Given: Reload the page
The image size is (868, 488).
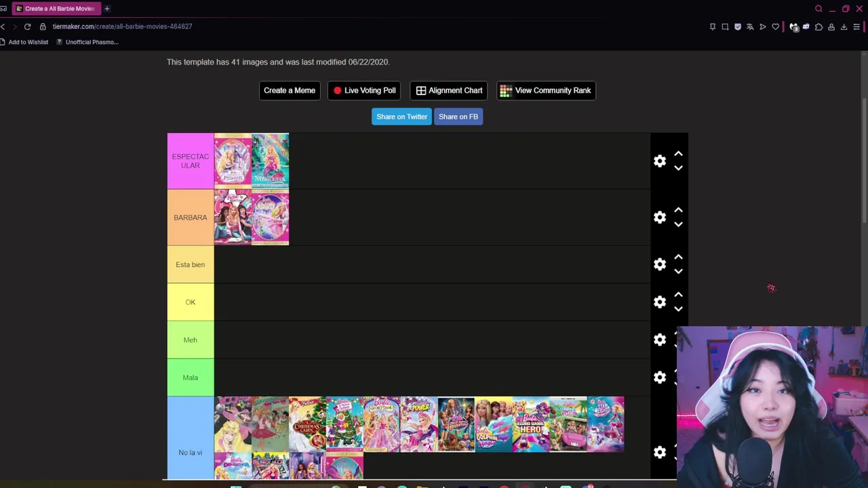Looking at the screenshot, I should point(27,26).
